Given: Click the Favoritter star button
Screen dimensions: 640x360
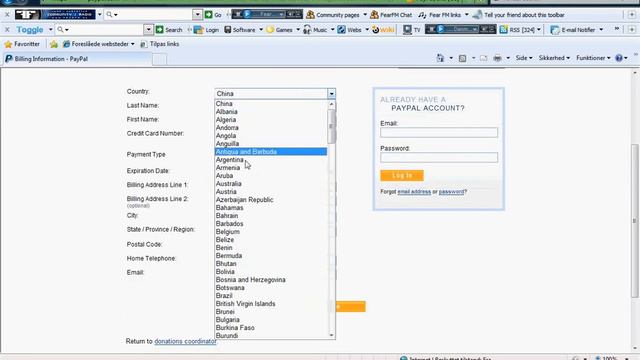Looking at the screenshot, I should coord(22,44).
